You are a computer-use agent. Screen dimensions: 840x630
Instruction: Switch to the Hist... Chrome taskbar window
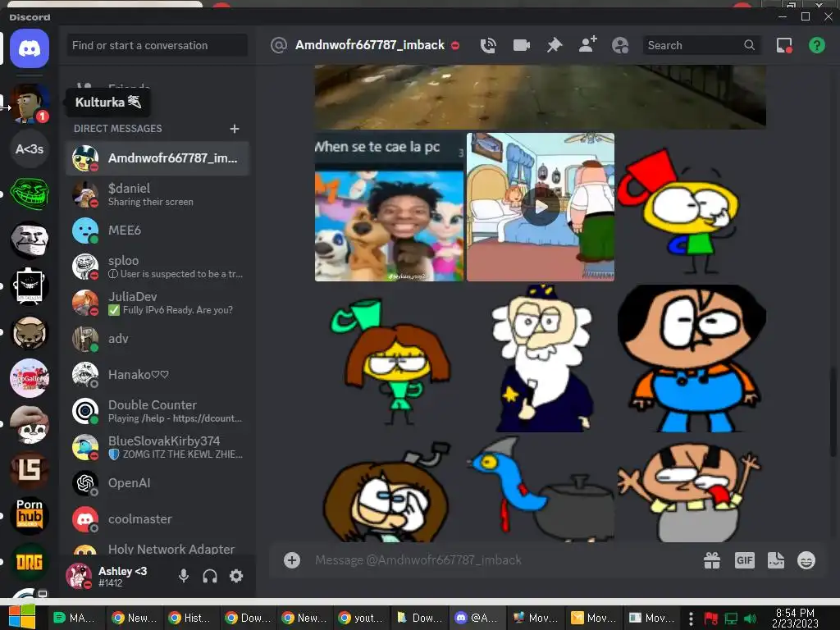[189, 618]
